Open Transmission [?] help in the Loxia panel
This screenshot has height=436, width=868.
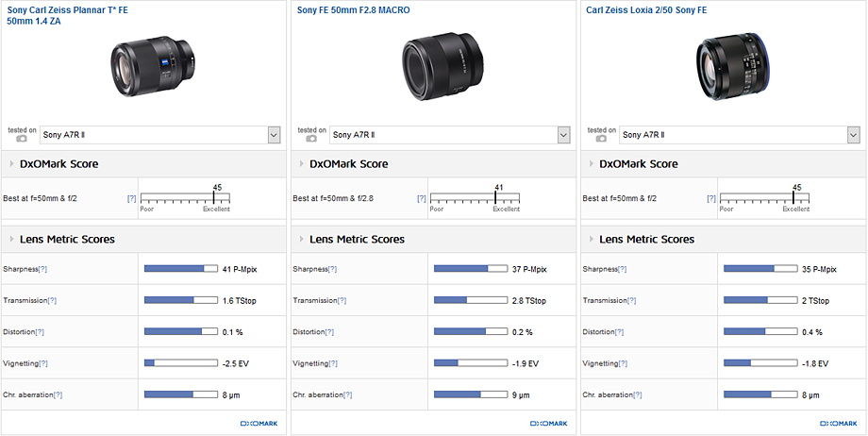pos(631,301)
